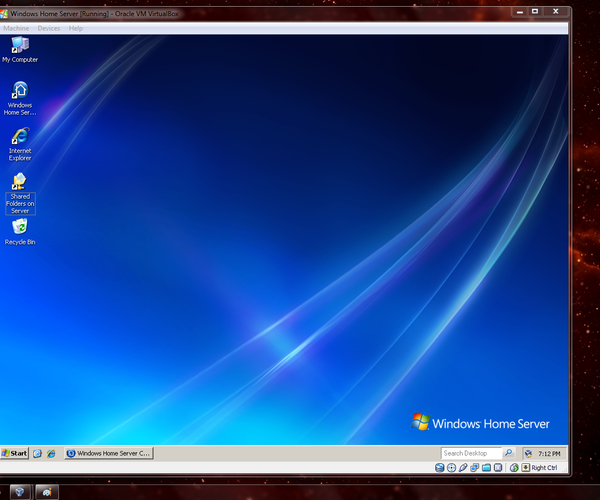Minimize the VirtualBox VM window

coord(520,12)
